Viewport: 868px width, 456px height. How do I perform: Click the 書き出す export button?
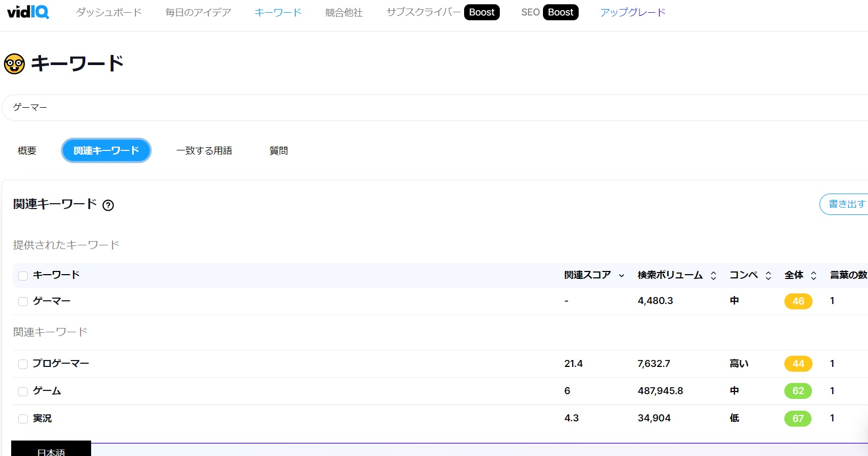click(x=846, y=204)
